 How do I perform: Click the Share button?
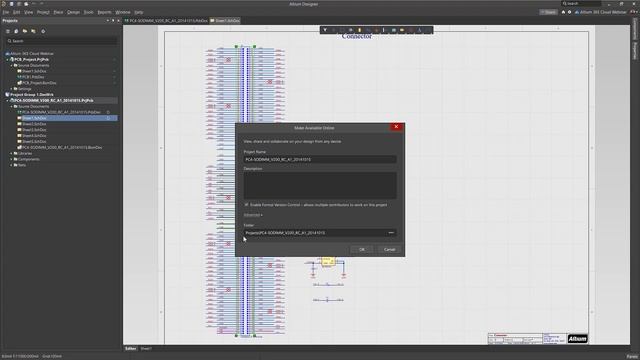[548, 12]
